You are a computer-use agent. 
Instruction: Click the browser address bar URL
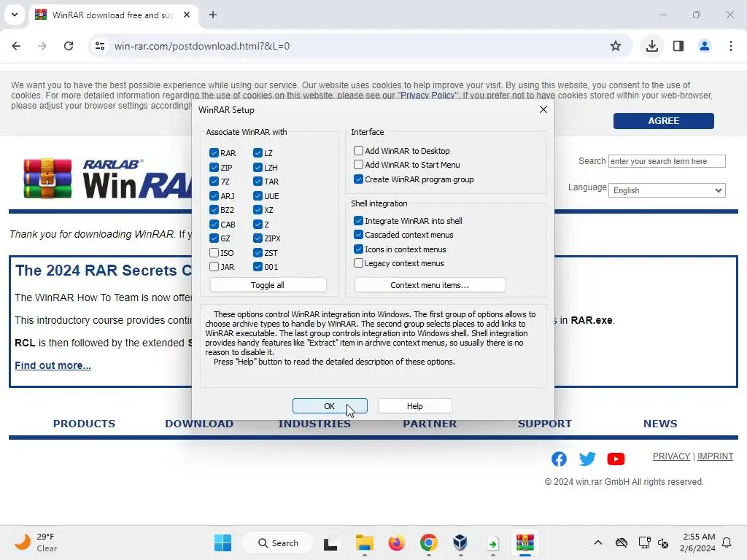coord(202,46)
